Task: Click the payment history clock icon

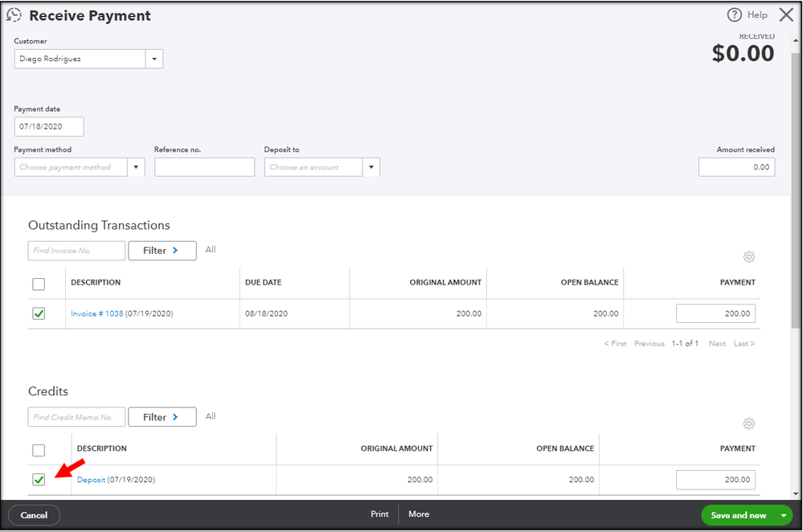Action: pyautogui.click(x=14, y=15)
